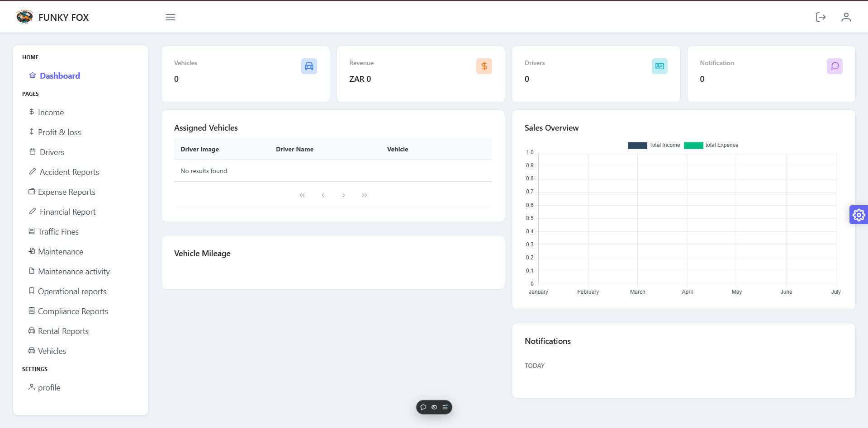Click the next page arrow in Assigned Vehicles
The width and height of the screenshot is (868, 428).
tap(343, 195)
